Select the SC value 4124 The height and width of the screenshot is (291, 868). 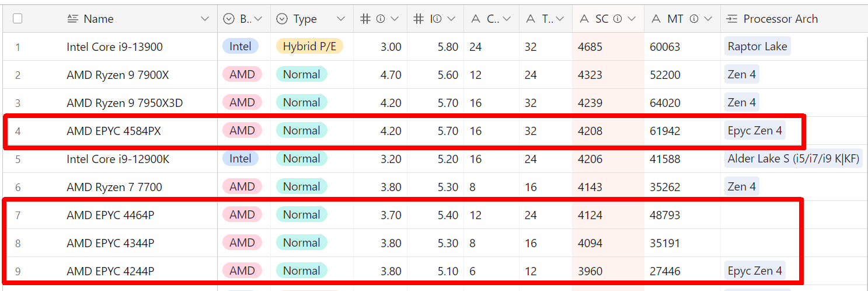pos(590,215)
